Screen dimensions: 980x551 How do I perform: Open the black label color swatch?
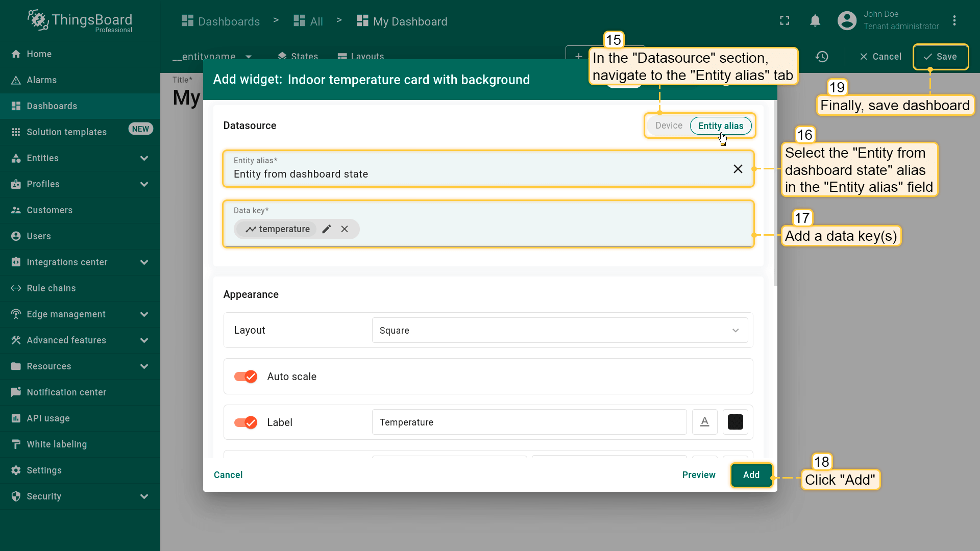click(735, 422)
